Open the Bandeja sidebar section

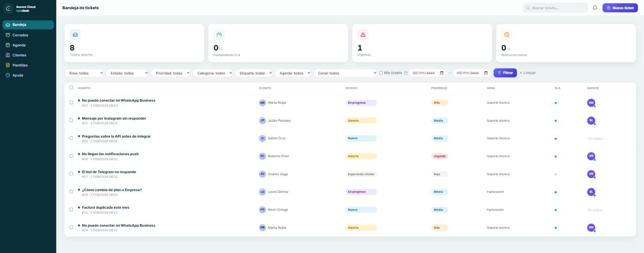click(x=28, y=25)
